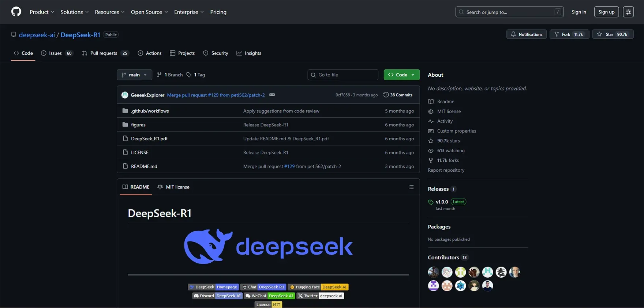The image size is (644, 308).
Task: Open the figures folder
Action: pos(138,125)
